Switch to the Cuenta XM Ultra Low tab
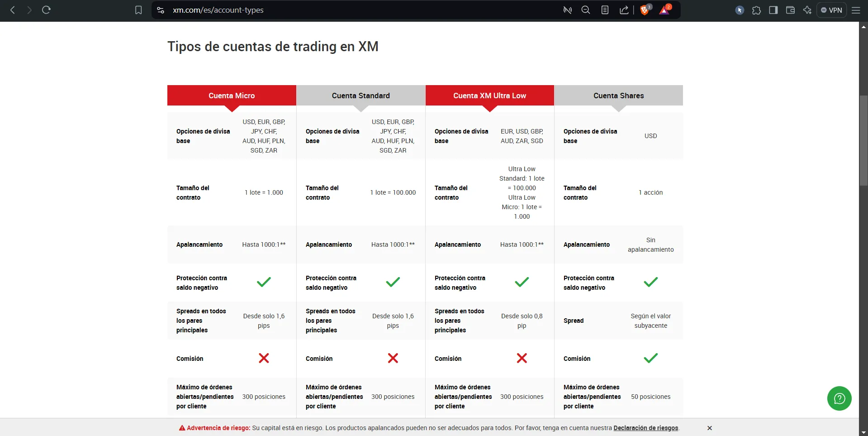Viewport: 868px width, 436px height. click(x=490, y=96)
